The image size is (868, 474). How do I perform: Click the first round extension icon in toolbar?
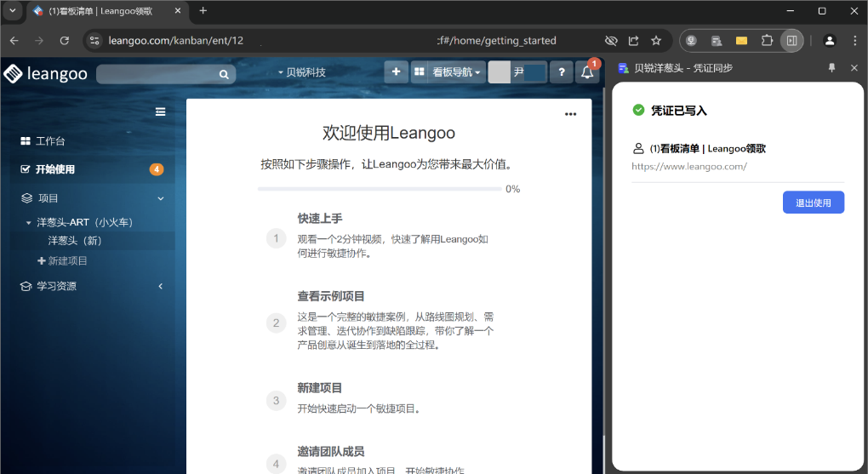(691, 41)
